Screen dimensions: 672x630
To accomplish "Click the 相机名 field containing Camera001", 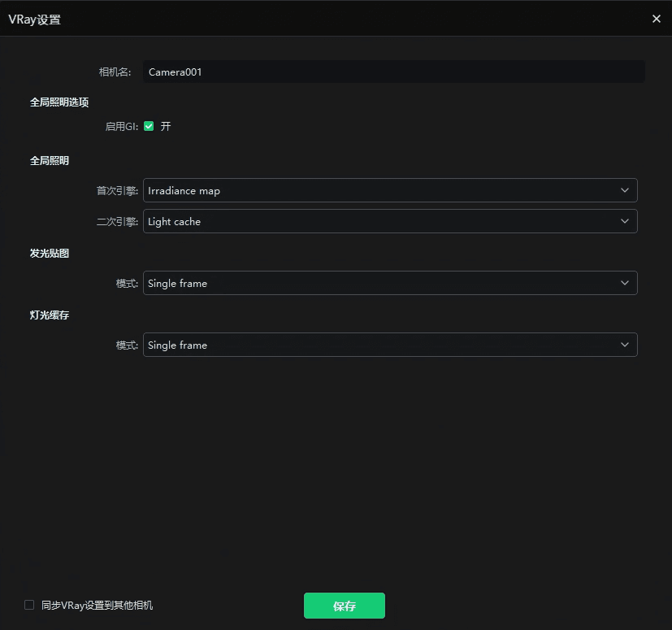I will (393, 72).
